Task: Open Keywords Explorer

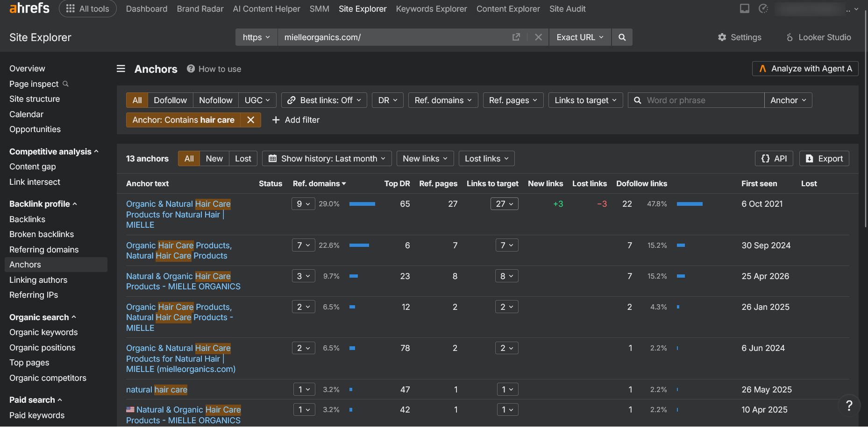Action: point(431,9)
